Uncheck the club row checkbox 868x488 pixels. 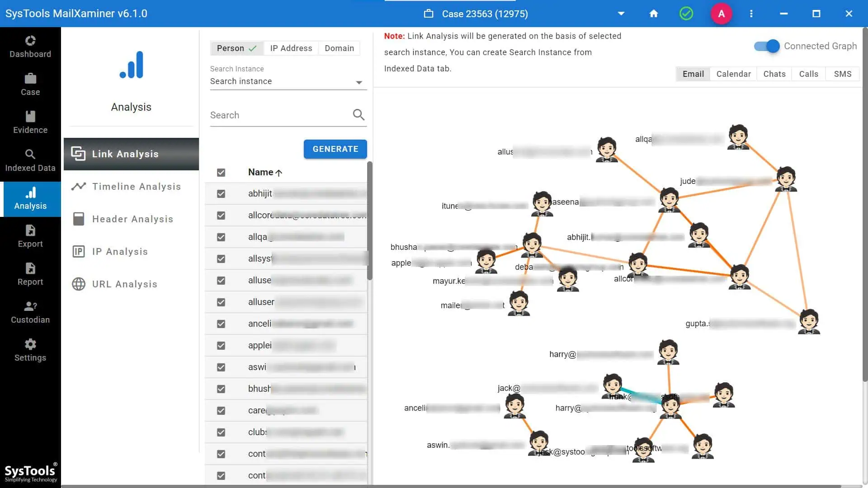click(221, 432)
